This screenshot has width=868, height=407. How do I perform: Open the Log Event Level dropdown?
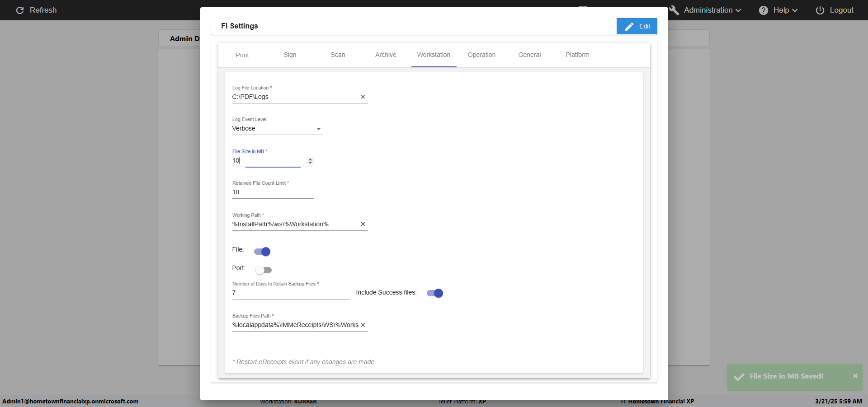click(x=277, y=129)
